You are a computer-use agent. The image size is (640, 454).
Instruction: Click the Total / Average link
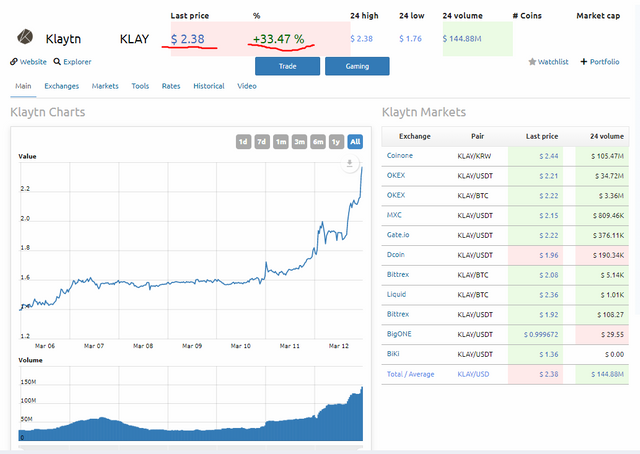(x=410, y=374)
